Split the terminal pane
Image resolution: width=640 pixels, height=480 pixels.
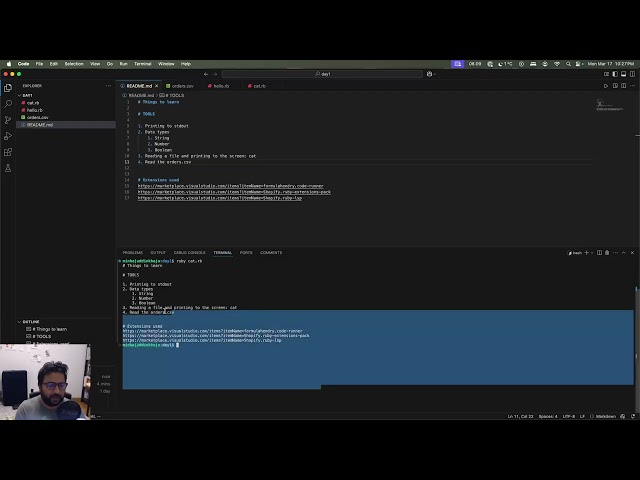(599, 253)
